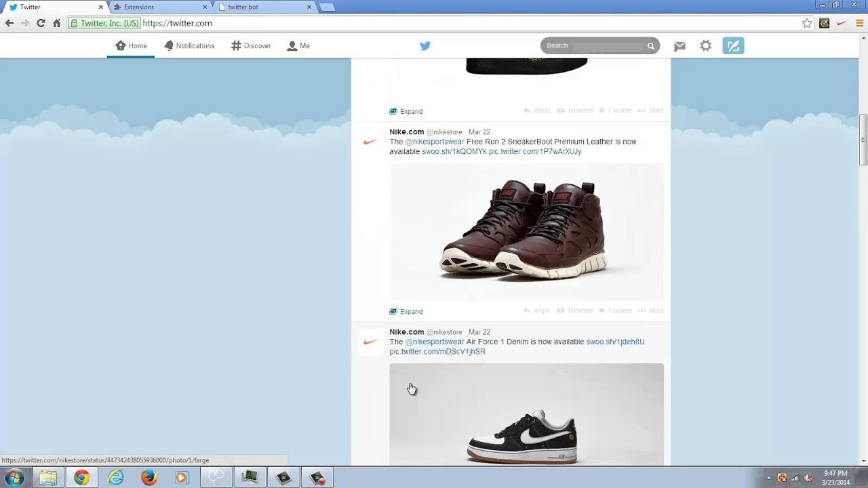Screen dimensions: 868x488
Task: Open the Chrome icon on taskbar
Action: coord(81,478)
